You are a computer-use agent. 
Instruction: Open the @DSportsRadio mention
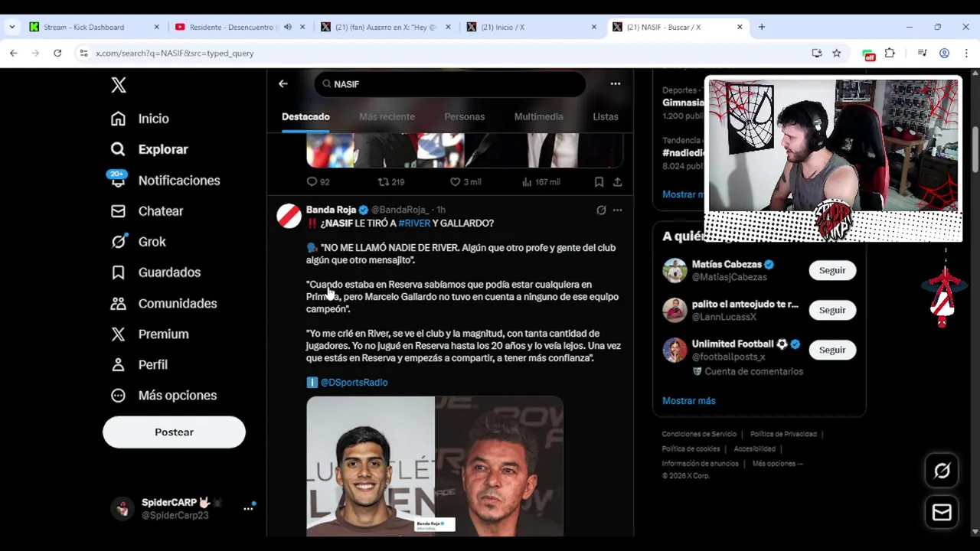[354, 383]
